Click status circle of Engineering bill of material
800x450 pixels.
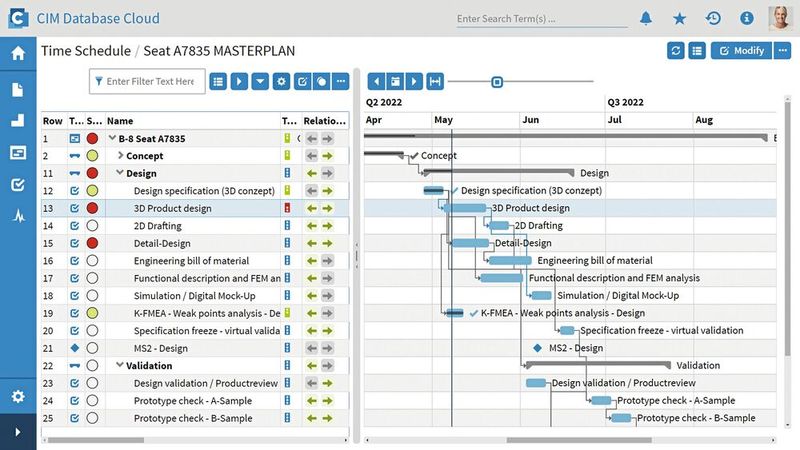(92, 261)
